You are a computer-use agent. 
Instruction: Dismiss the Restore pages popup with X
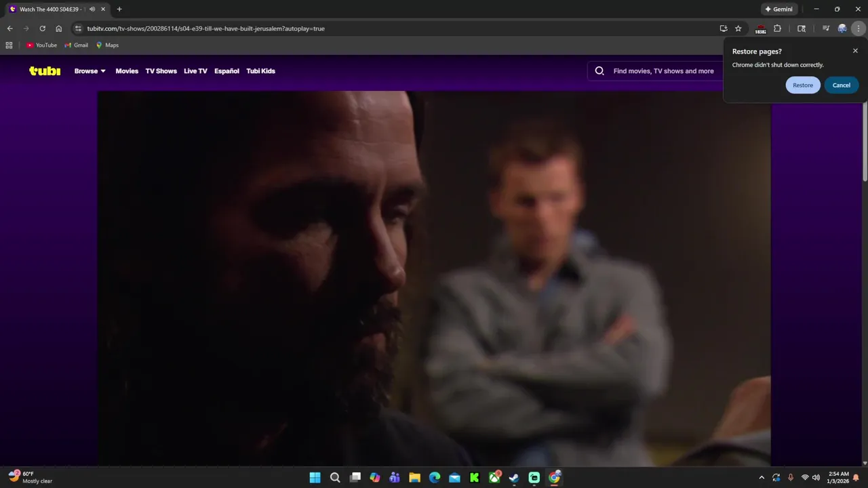(x=855, y=51)
